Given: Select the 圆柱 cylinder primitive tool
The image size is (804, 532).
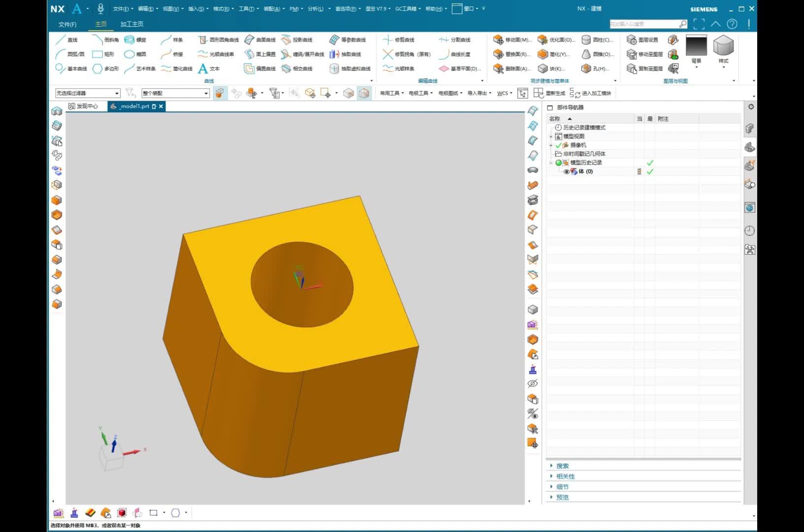Looking at the screenshot, I should click(x=597, y=40).
